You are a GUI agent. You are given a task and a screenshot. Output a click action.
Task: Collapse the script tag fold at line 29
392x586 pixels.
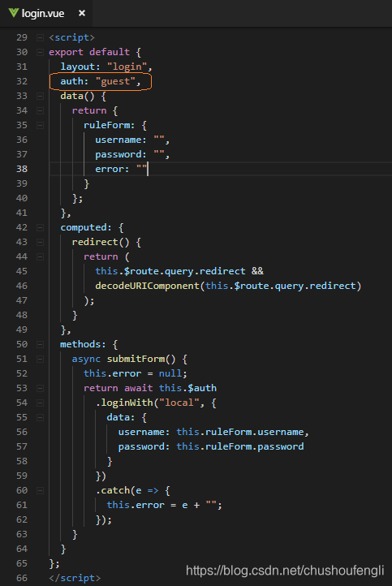[x=40, y=37]
